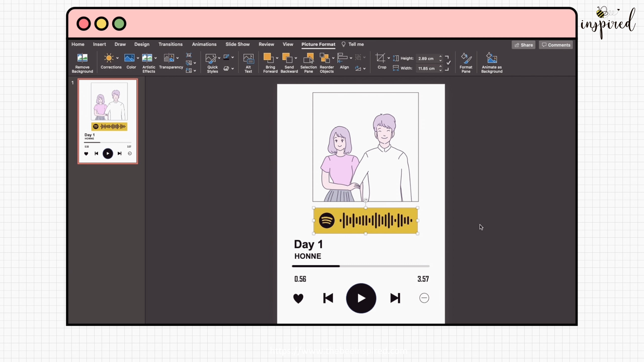Decrease Width with stepper down arrow
This screenshot has width=644, height=362.
(440, 70)
